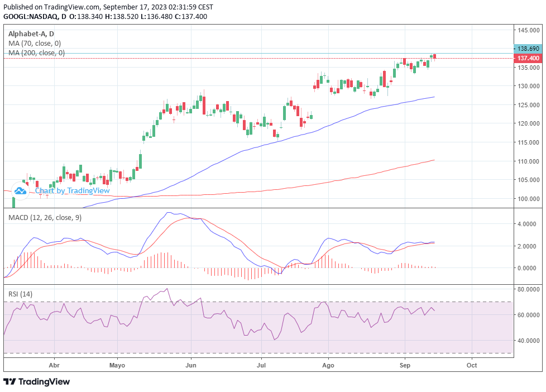Click the TradingView logo at bottom left
546x392 pixels.
(36, 381)
